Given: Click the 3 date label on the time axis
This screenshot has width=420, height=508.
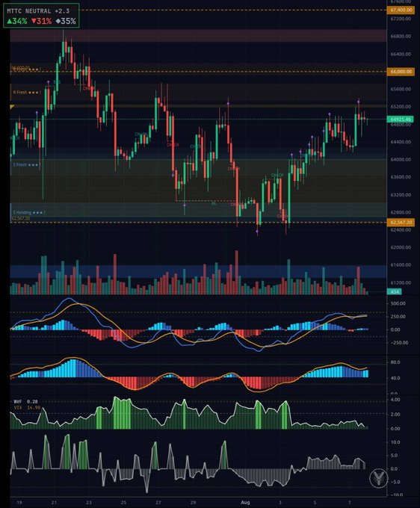Looking at the screenshot, I should [x=280, y=503].
